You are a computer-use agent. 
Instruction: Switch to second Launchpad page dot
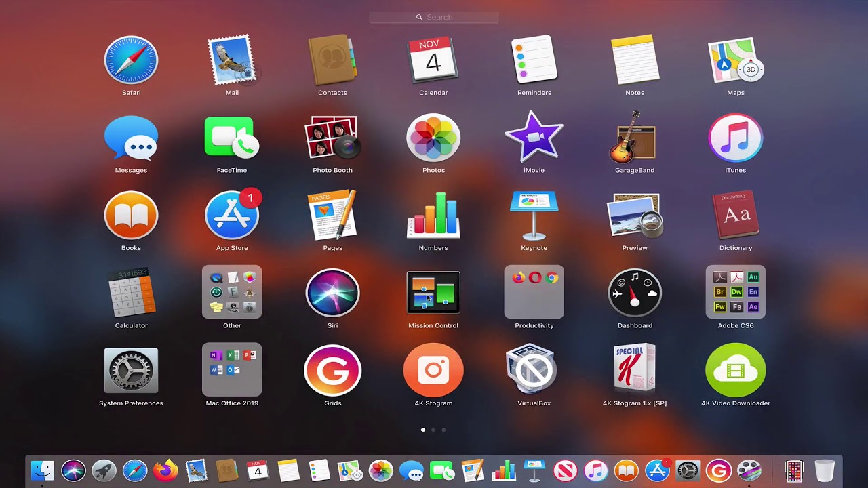click(433, 430)
